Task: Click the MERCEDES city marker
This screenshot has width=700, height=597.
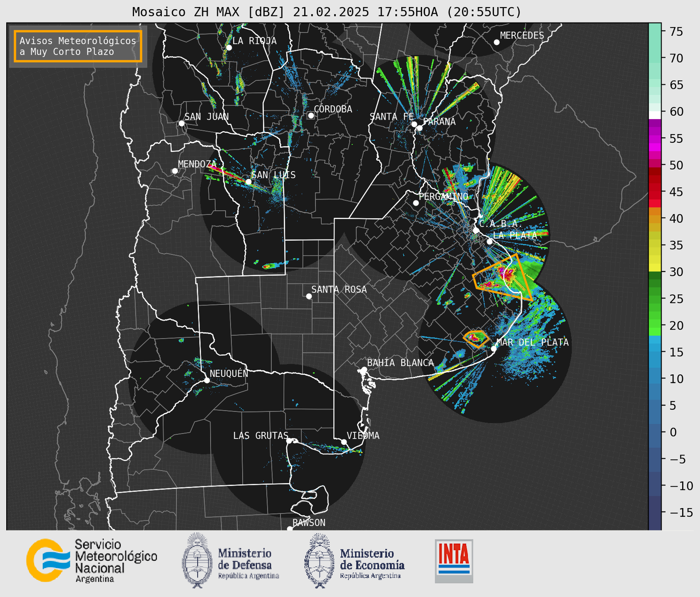Action: [x=497, y=42]
